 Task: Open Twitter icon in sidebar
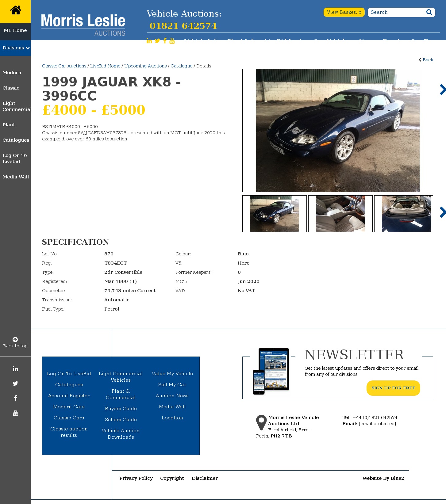click(x=15, y=384)
